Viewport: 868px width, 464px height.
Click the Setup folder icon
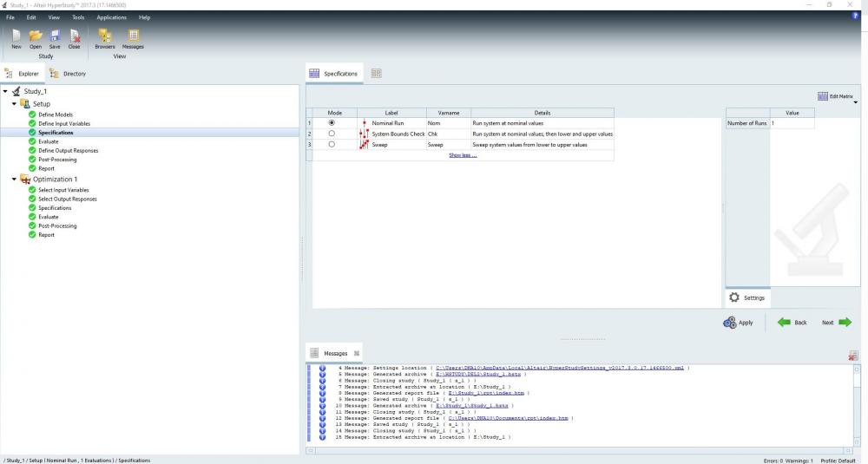click(x=25, y=103)
